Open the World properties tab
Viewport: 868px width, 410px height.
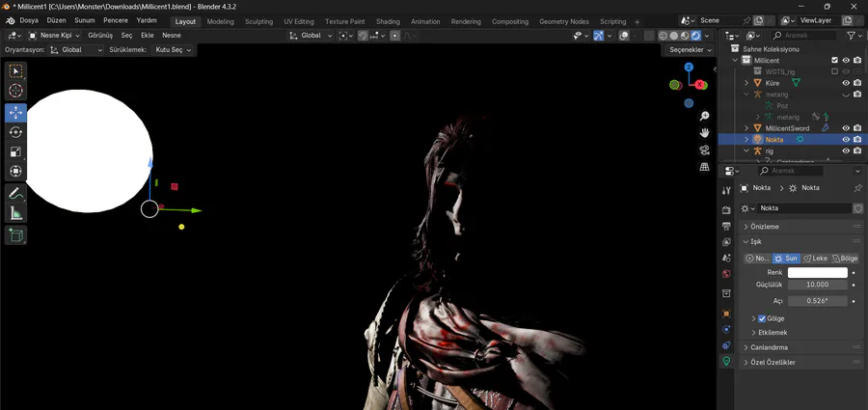[726, 274]
